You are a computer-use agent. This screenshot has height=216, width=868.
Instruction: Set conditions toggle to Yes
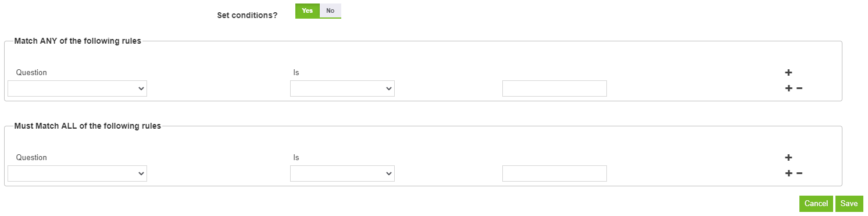click(x=307, y=10)
